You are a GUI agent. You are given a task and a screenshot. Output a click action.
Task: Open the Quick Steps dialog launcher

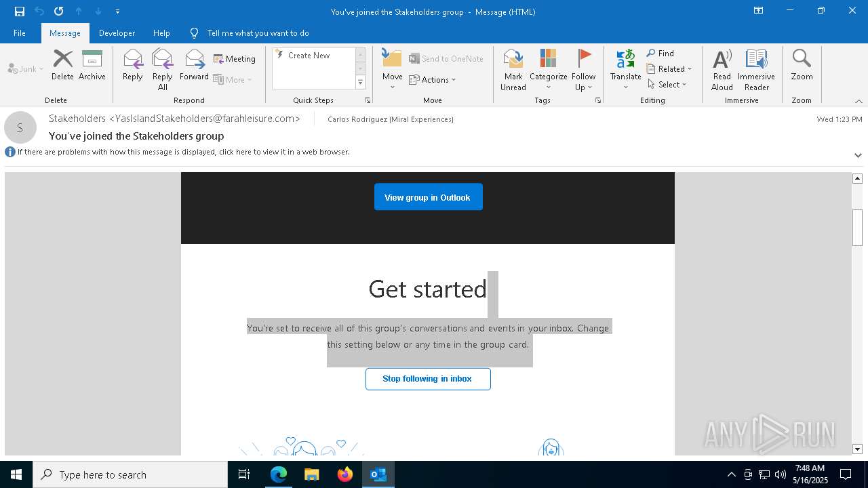(x=368, y=100)
